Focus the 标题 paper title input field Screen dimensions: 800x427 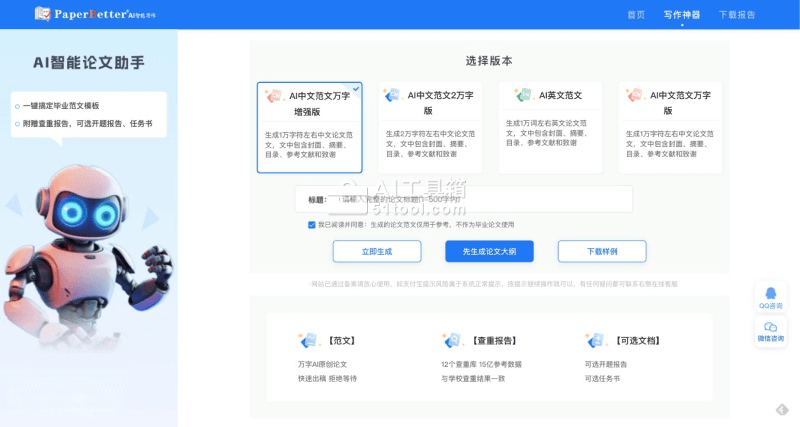pos(480,200)
